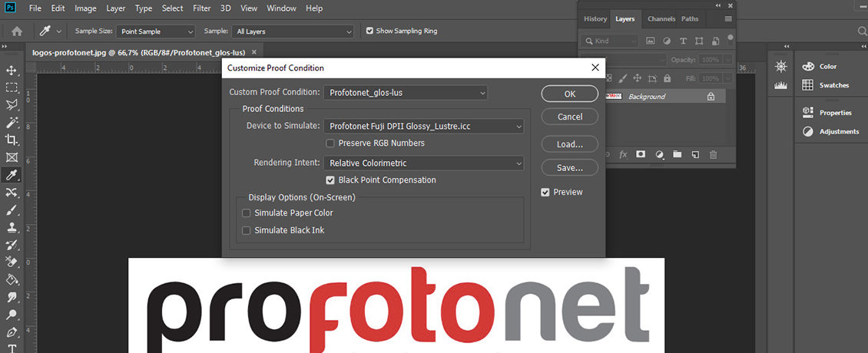This screenshot has height=353, width=868.
Task: Delete layer using the trash icon
Action: [x=714, y=154]
